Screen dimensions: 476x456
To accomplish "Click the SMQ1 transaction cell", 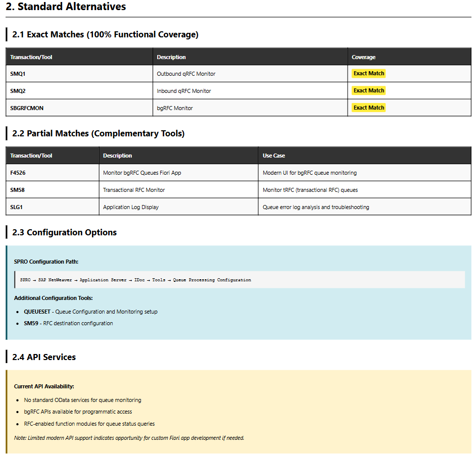I will tap(18, 74).
